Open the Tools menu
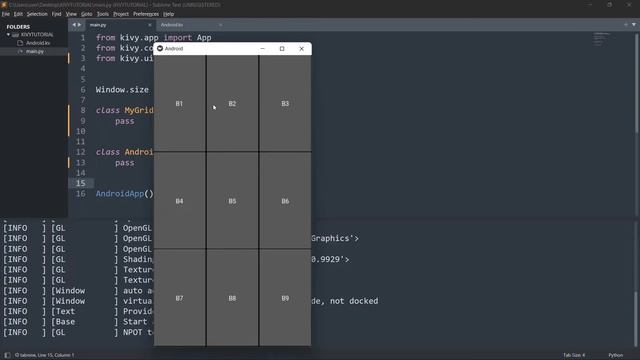This screenshot has height=360, width=640. point(103,14)
